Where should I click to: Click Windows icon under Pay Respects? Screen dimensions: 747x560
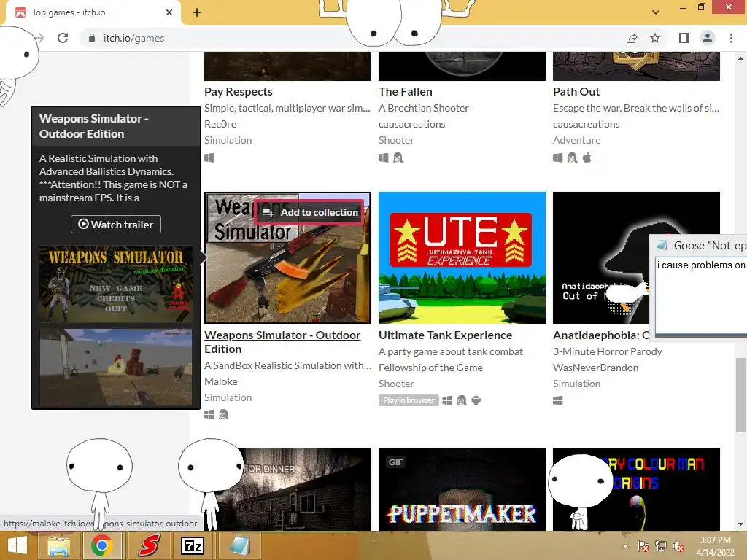pos(209,157)
